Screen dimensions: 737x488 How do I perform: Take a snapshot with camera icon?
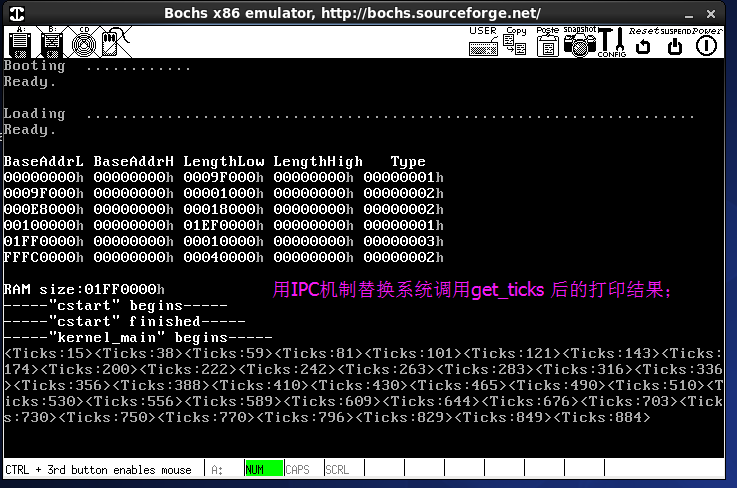pyautogui.click(x=580, y=41)
